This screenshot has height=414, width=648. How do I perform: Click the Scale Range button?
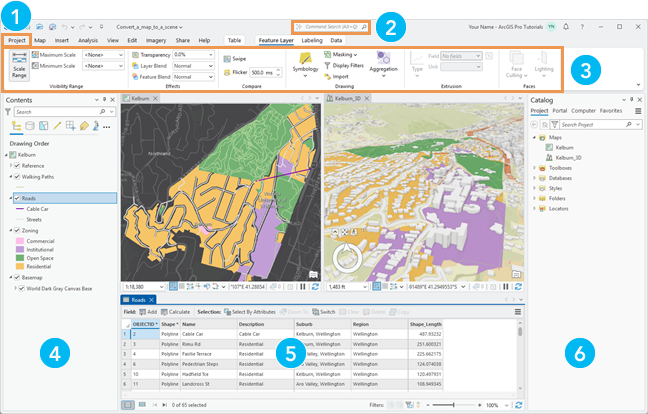click(x=19, y=65)
